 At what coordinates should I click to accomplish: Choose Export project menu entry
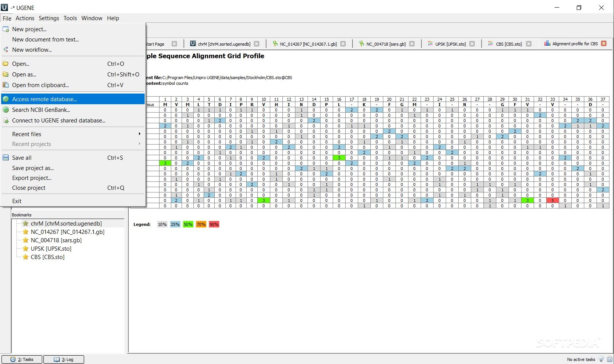click(x=73, y=178)
